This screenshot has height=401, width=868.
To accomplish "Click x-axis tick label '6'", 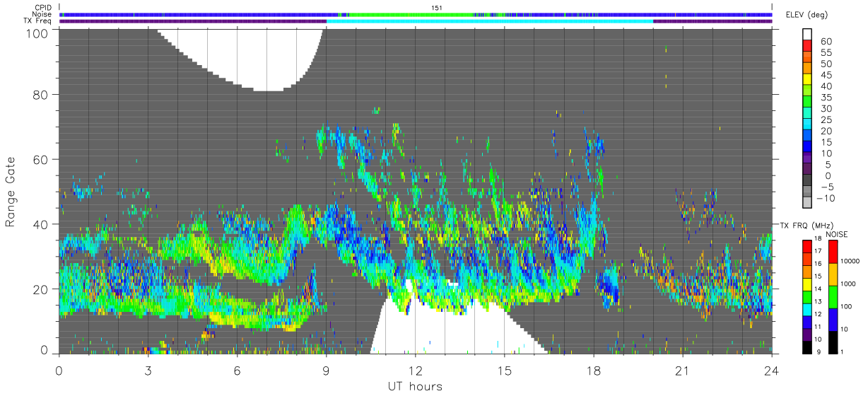I will pyautogui.click(x=237, y=370).
